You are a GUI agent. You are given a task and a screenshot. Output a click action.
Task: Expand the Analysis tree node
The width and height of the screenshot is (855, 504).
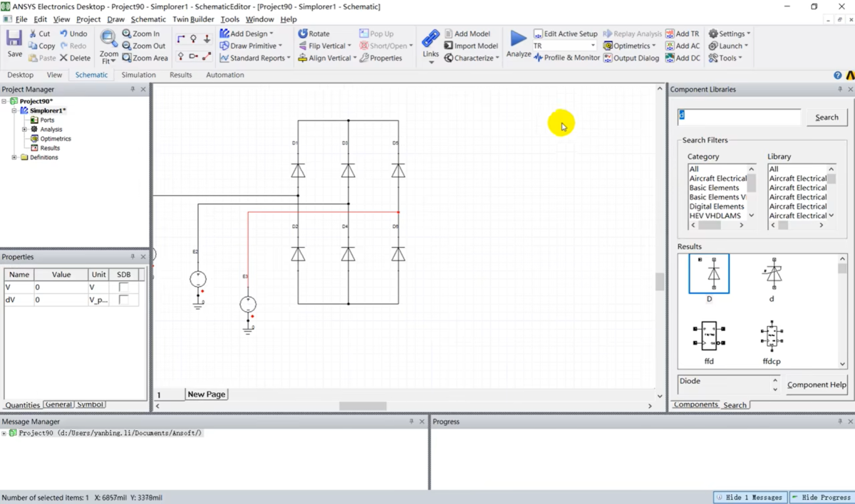(x=24, y=130)
